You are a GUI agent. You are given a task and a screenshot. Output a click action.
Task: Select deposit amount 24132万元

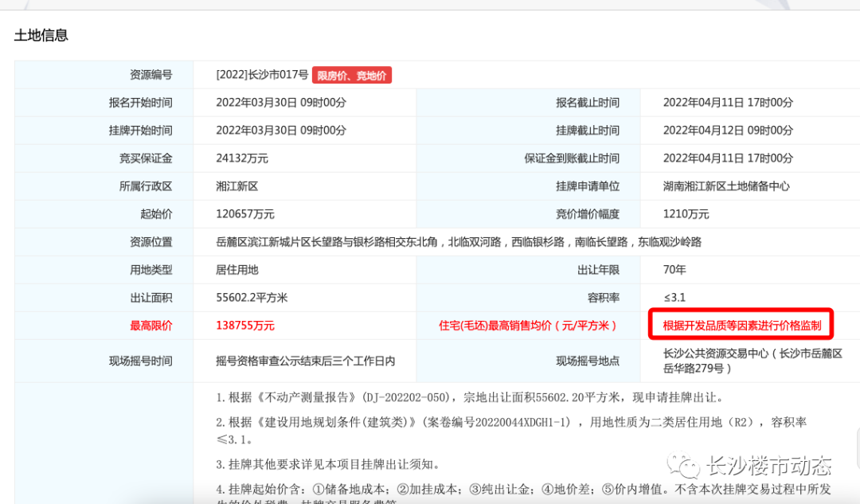coord(242,158)
